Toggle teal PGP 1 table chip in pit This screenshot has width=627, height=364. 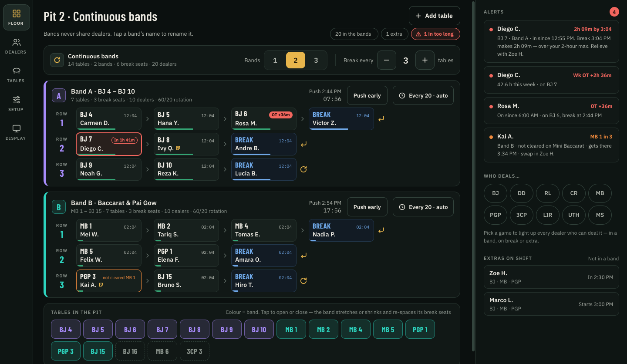[x=420, y=329]
